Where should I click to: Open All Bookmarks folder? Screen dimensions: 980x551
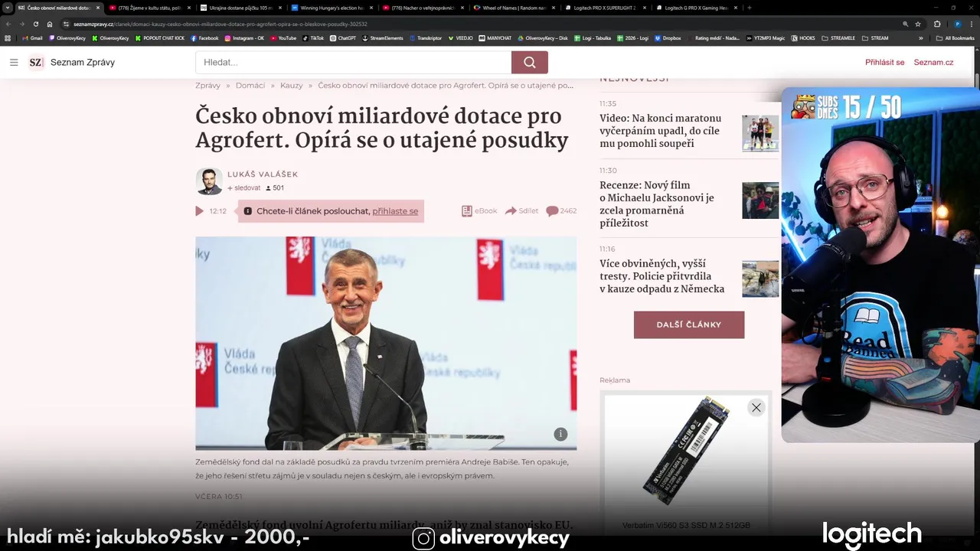point(955,37)
